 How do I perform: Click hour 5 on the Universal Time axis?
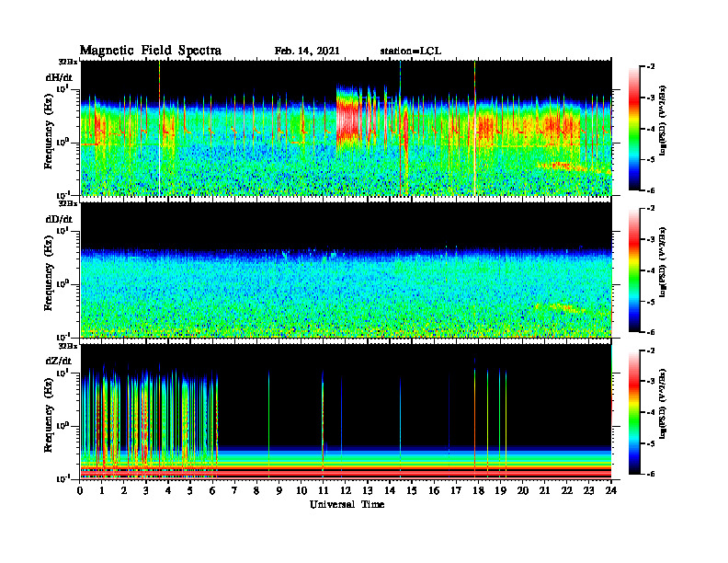pyautogui.click(x=190, y=490)
